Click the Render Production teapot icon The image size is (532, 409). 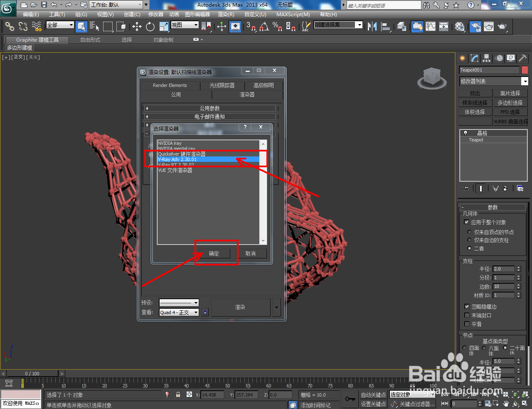[x=502, y=27]
